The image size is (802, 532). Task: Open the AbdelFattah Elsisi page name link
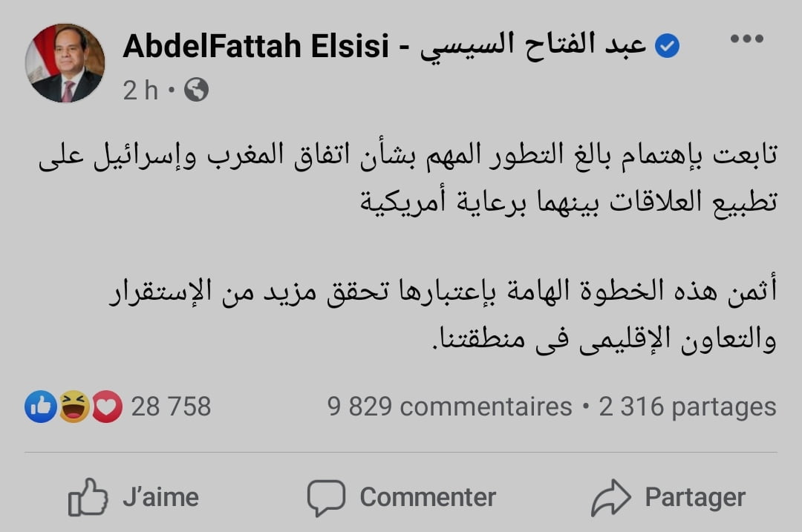[x=256, y=47]
